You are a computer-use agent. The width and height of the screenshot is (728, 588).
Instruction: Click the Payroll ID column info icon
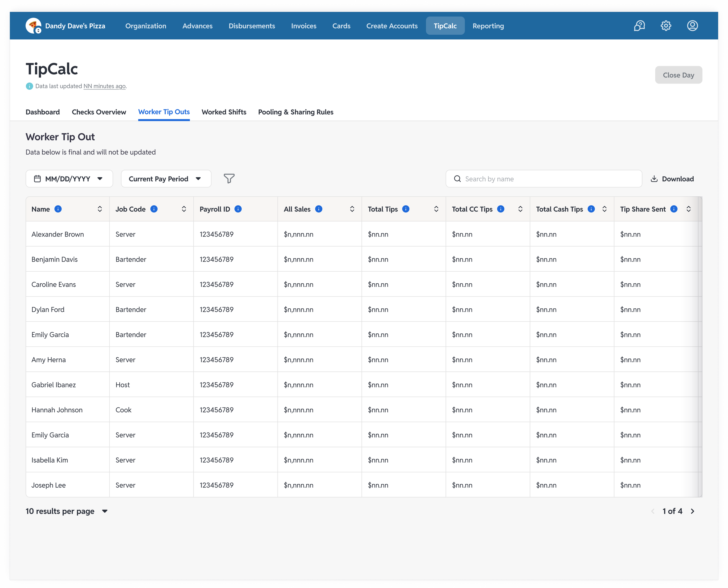238,209
